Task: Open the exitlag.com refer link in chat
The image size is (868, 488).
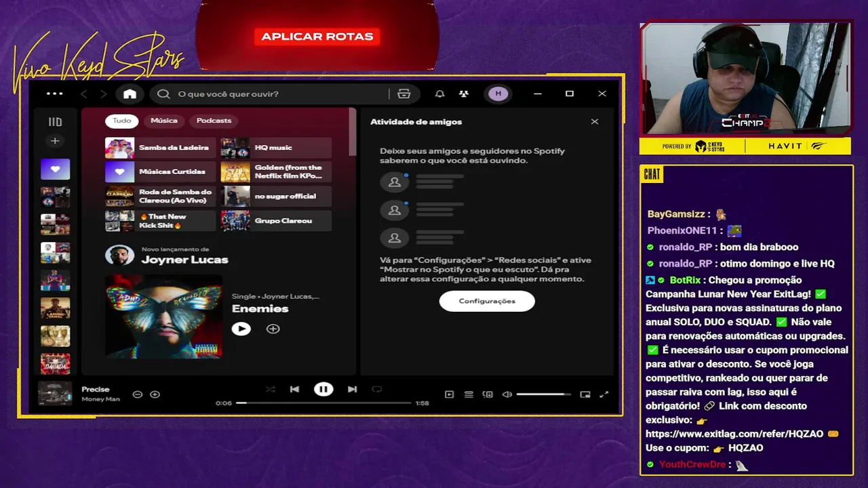Action: point(734,434)
